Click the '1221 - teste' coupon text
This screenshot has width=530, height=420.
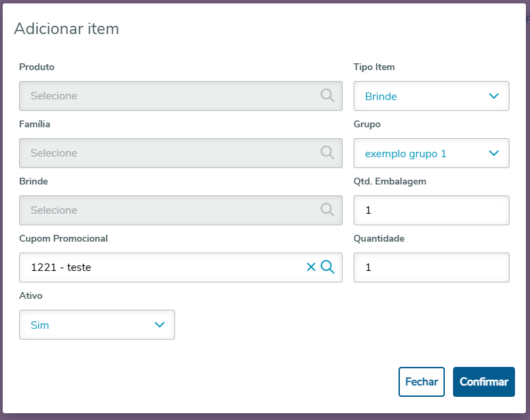(61, 268)
